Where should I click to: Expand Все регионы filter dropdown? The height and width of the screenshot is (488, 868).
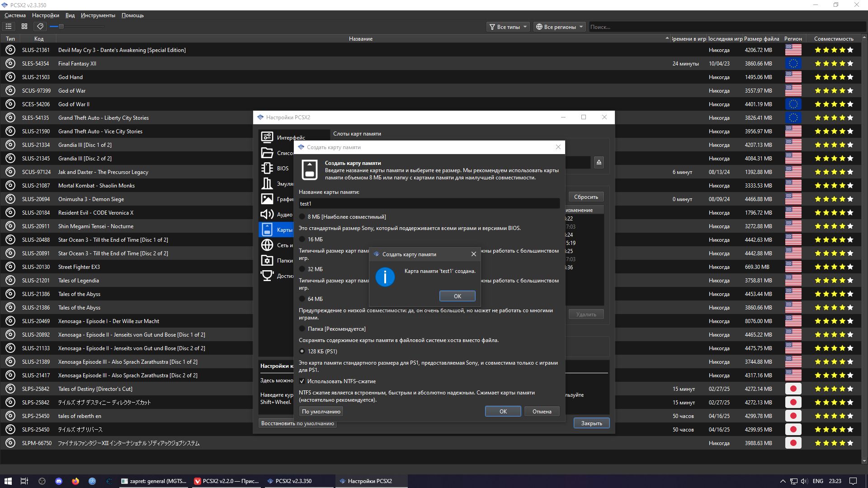tap(559, 27)
